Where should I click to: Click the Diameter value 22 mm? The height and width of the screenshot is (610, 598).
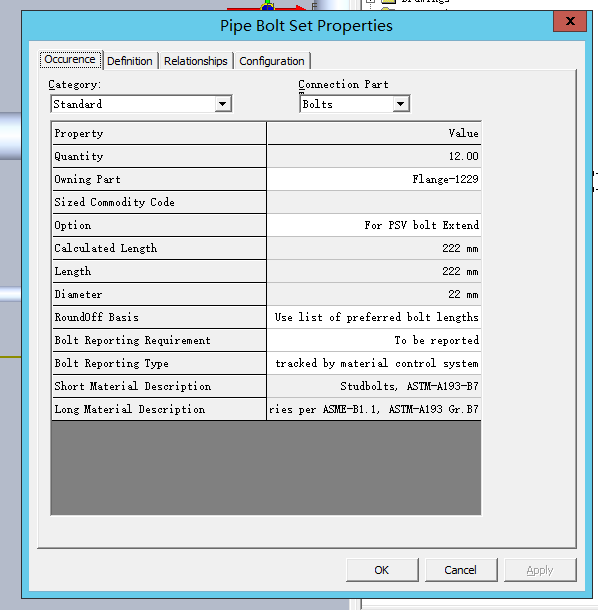pos(374,294)
